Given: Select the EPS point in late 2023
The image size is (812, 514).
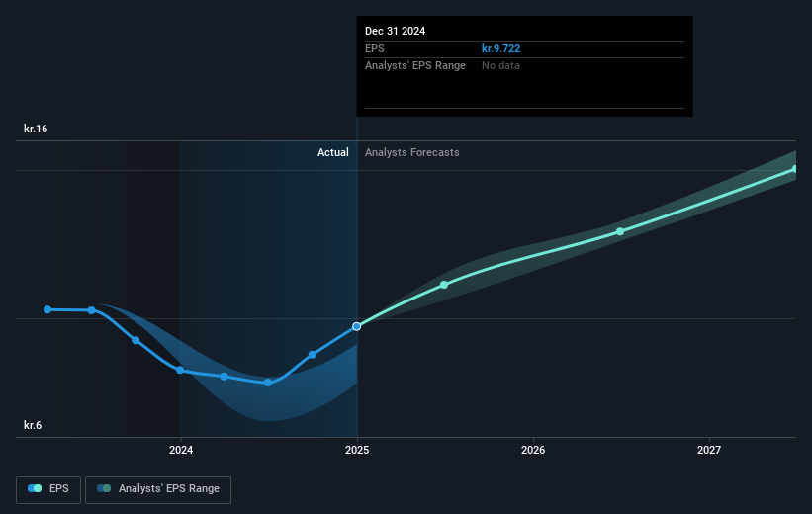Looking at the screenshot, I should click(135, 340).
